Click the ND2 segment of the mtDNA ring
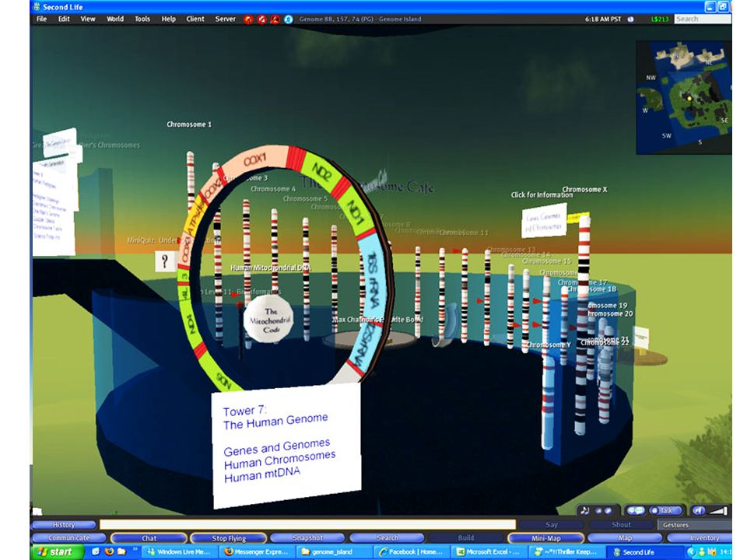 323,172
